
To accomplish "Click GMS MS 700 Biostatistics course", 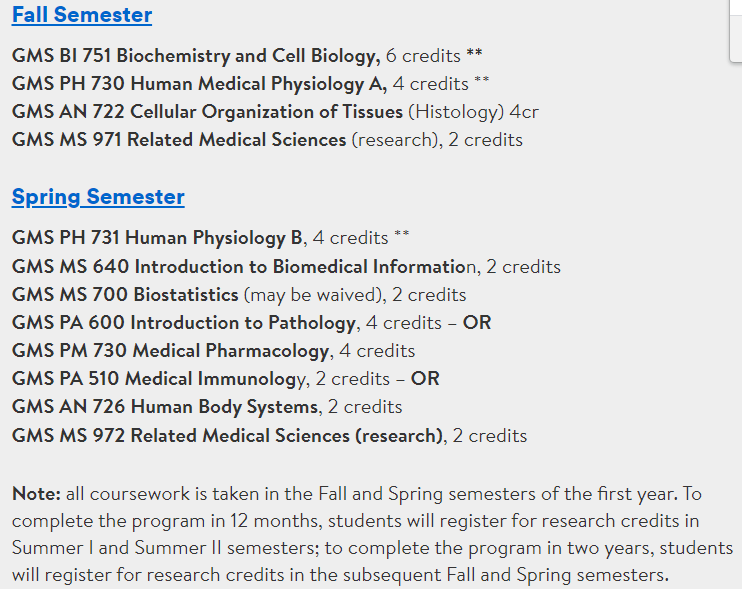I will (x=125, y=295).
